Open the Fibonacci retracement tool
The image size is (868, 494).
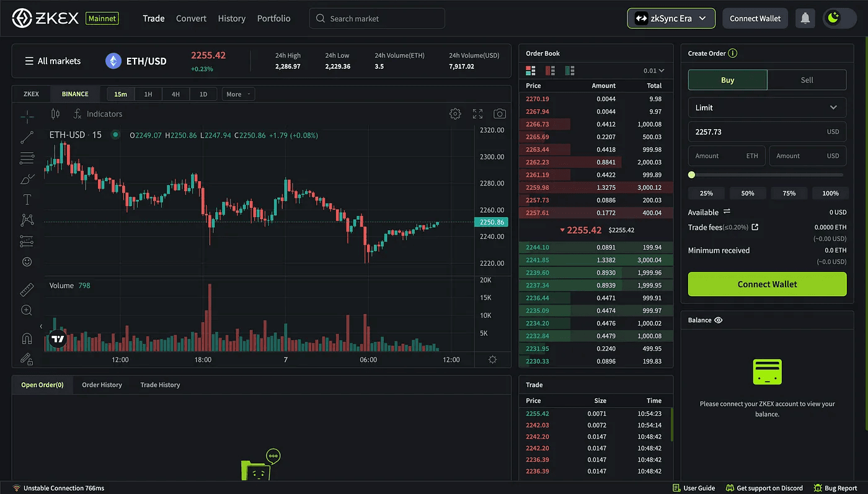click(27, 158)
